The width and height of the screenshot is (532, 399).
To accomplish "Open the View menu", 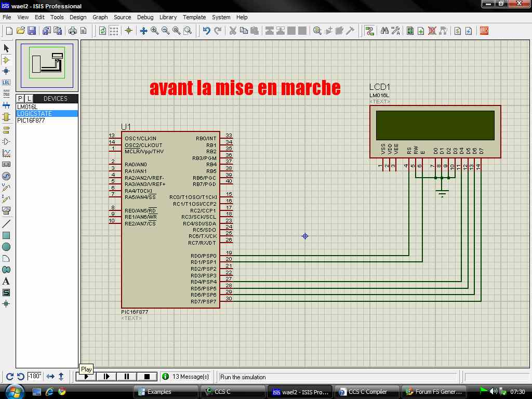I will [x=23, y=17].
